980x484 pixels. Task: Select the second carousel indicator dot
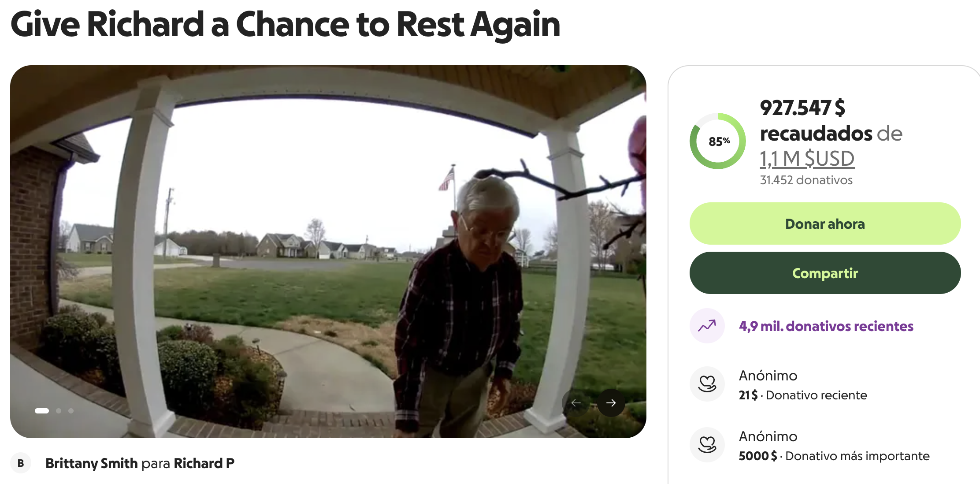(x=59, y=411)
